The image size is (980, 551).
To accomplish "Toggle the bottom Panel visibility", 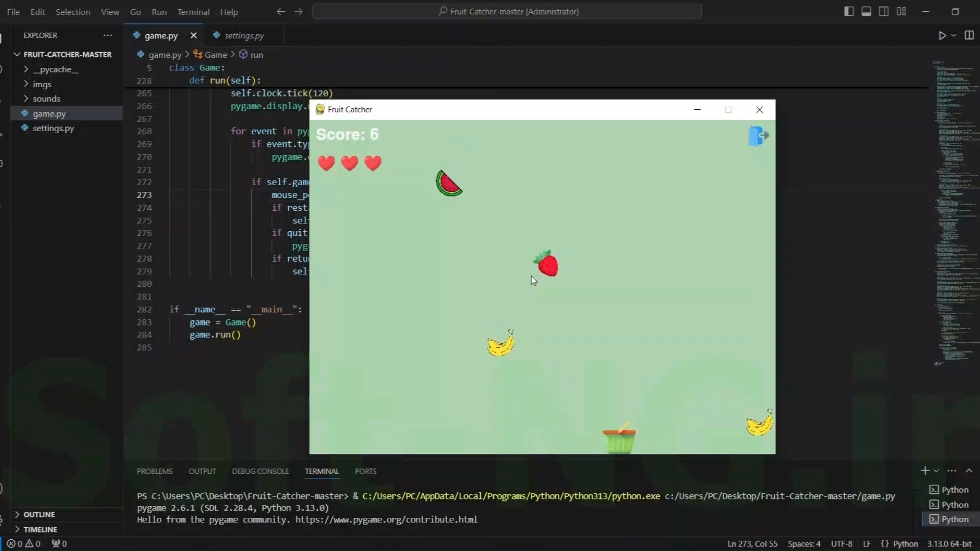I will click(866, 11).
